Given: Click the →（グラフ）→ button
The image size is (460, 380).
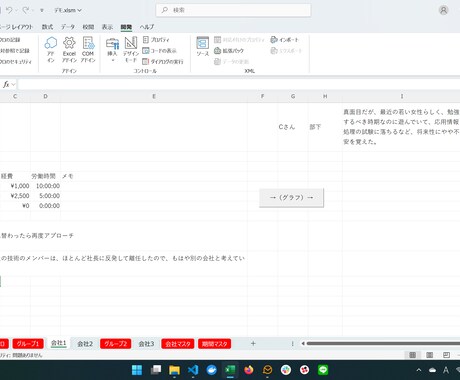Looking at the screenshot, I should coord(291,198).
